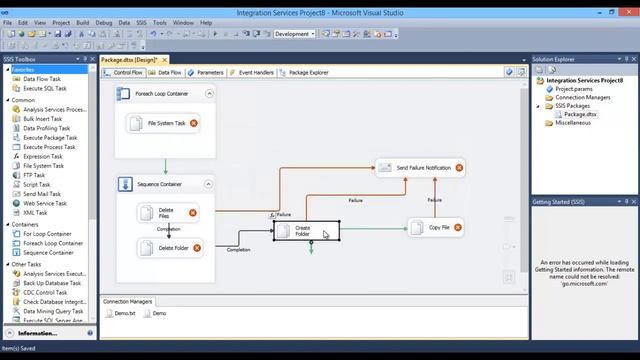Select the Connection Managers folder

pyautogui.click(x=582, y=98)
